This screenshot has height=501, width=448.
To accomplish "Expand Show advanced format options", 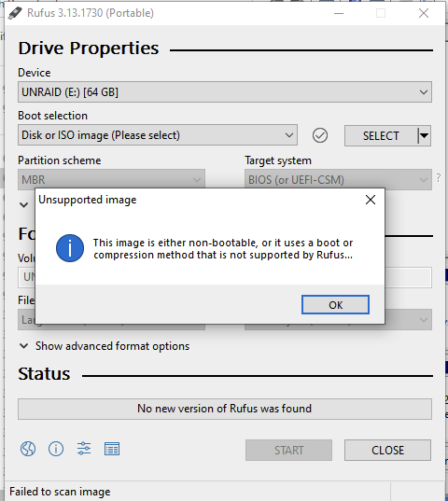I will click(x=105, y=346).
